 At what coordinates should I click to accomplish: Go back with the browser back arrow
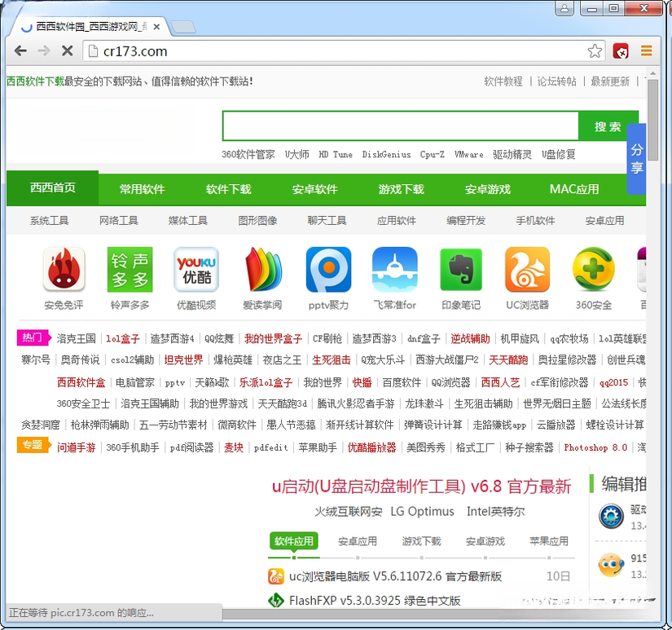click(x=20, y=51)
